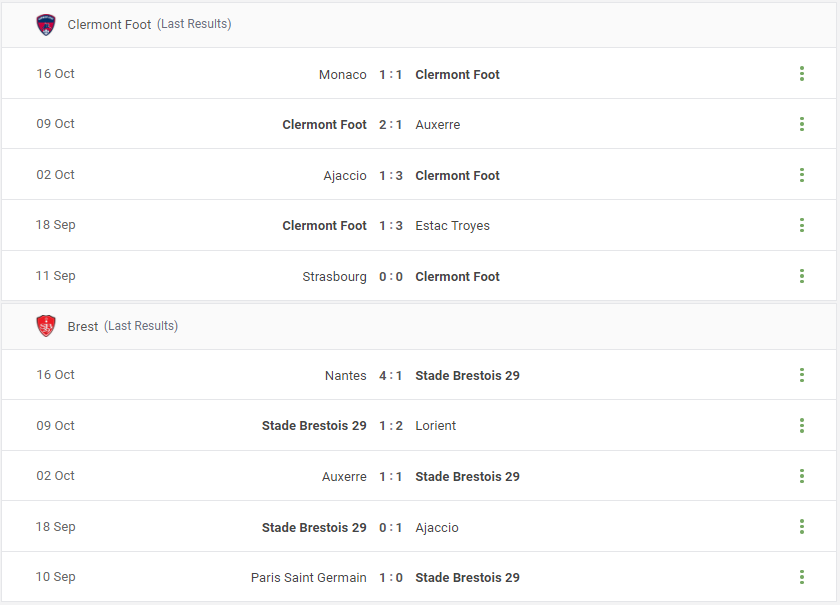The image size is (840, 605).
Task: Click the Estac Troyes team name
Action: 453,226
